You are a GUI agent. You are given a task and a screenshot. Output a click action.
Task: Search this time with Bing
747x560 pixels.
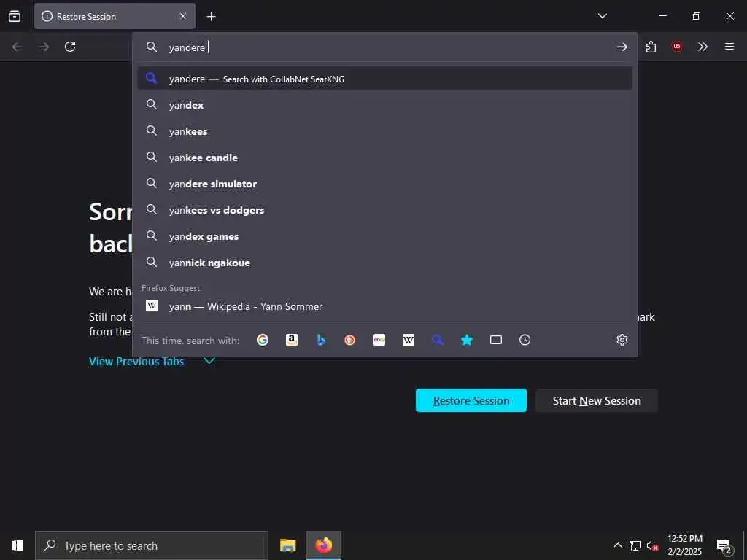(321, 340)
